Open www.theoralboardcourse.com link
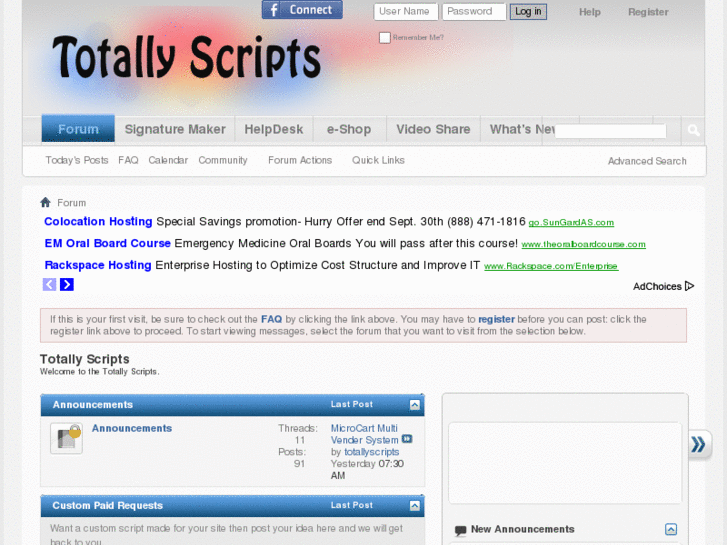The height and width of the screenshot is (545, 727). pyautogui.click(x=583, y=244)
